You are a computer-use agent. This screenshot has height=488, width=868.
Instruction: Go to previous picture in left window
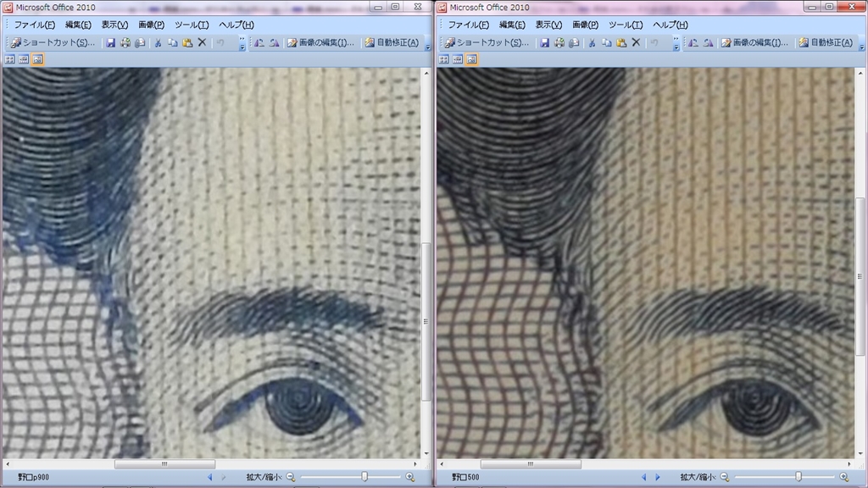210,477
